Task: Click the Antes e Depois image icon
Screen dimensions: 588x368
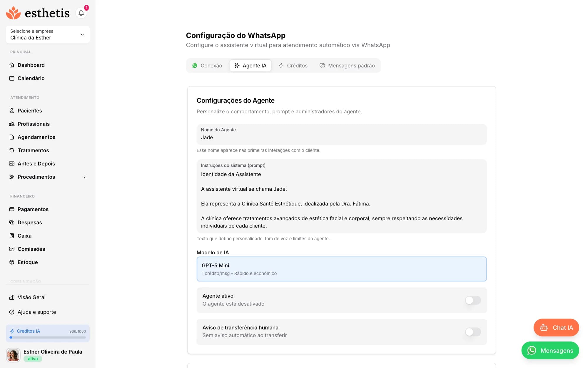Action: (12, 164)
